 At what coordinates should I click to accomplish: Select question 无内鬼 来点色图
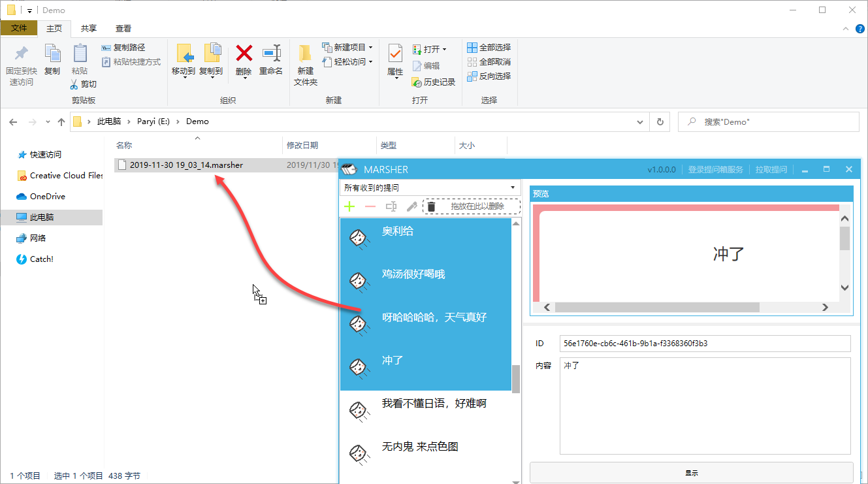click(426, 455)
